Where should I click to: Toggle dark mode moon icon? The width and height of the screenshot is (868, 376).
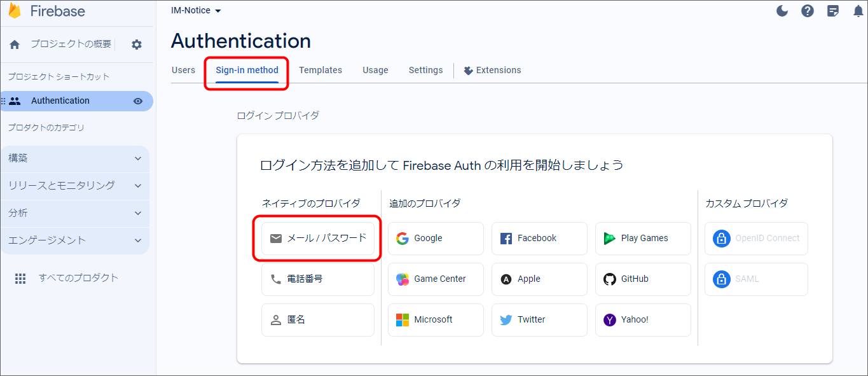(x=783, y=11)
